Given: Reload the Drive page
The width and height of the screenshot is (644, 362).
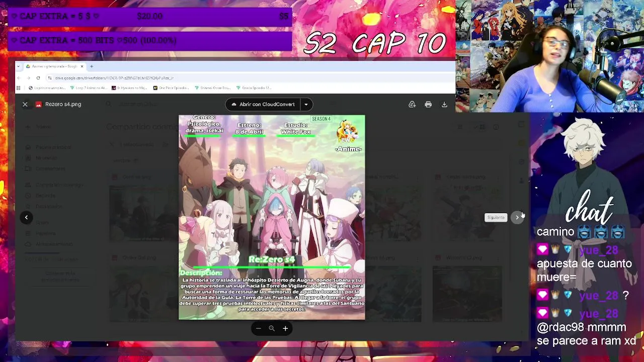Looking at the screenshot, I should click(x=38, y=78).
